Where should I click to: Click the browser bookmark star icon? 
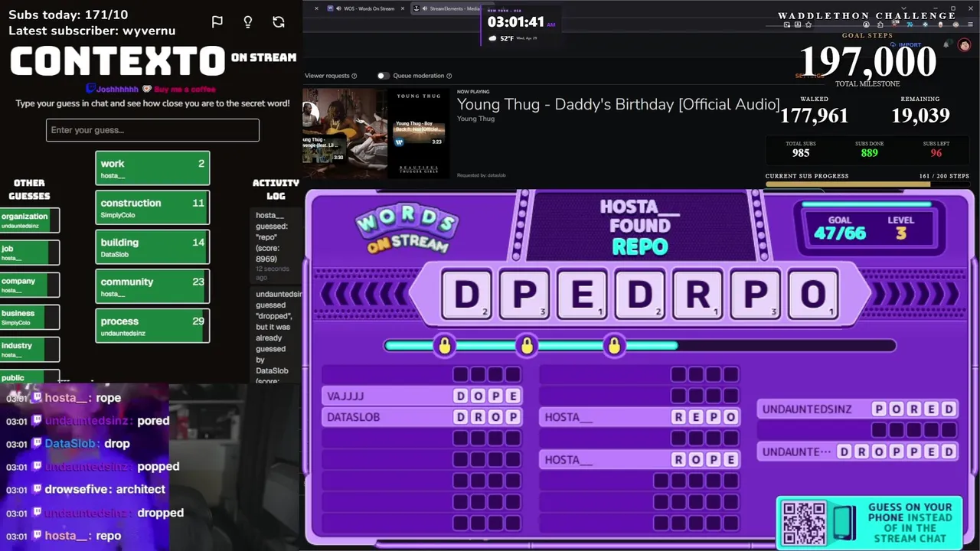808,24
